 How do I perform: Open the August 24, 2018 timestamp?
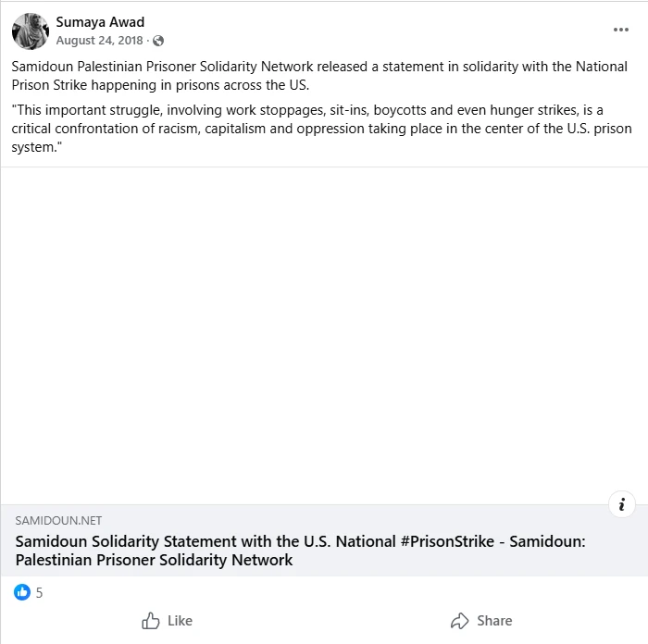coord(99,41)
